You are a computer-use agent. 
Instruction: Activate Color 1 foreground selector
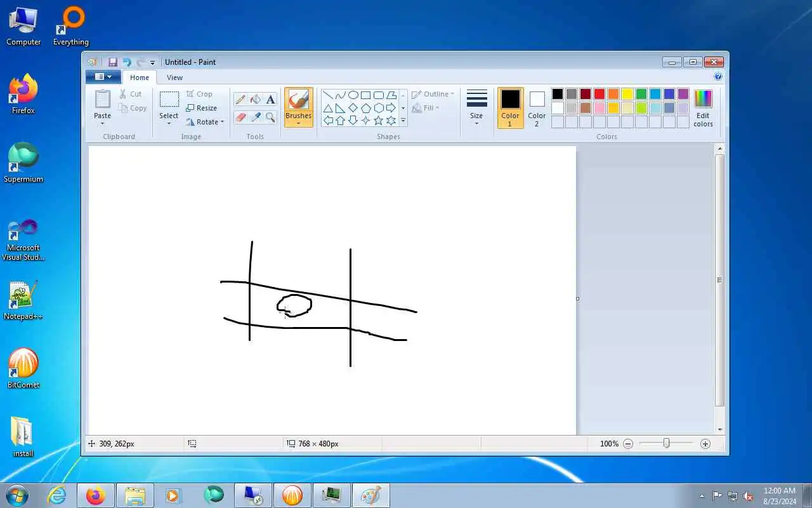click(x=510, y=107)
